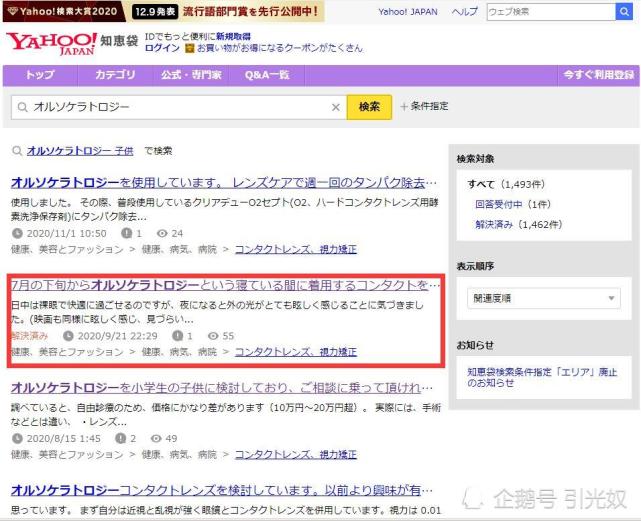Image resolution: width=641 pixels, height=521 pixels.
Task: Open the トップ tab
Action: [x=40, y=75]
